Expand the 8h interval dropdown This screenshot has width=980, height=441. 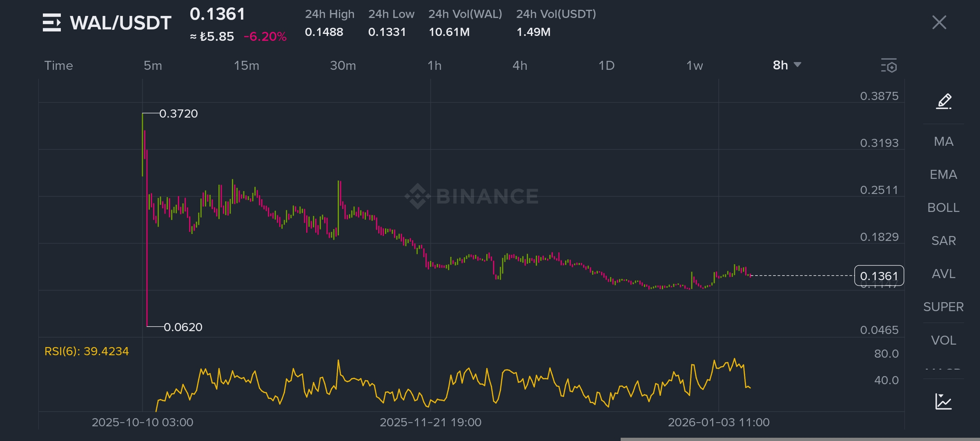786,65
